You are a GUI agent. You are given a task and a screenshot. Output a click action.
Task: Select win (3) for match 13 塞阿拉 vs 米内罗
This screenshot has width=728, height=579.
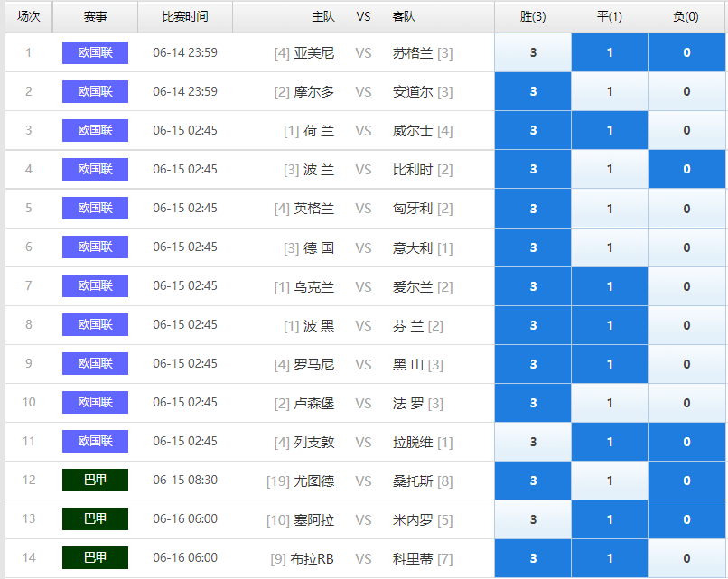point(533,519)
